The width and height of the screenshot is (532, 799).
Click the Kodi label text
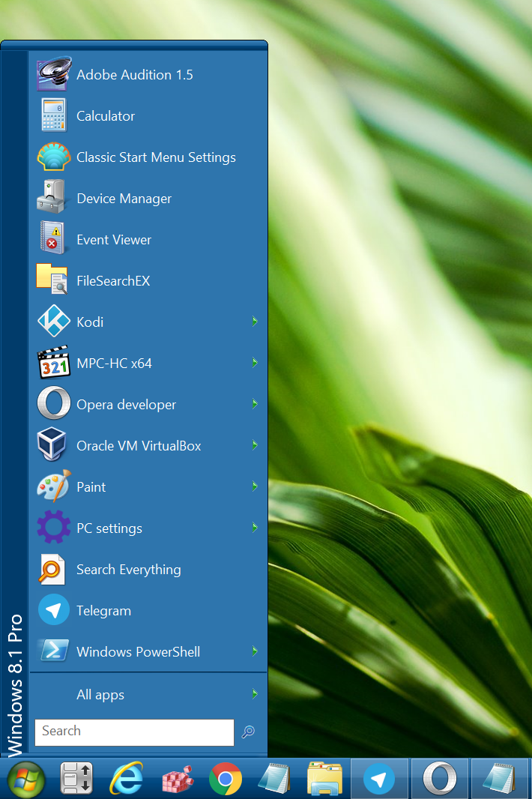pos(90,322)
